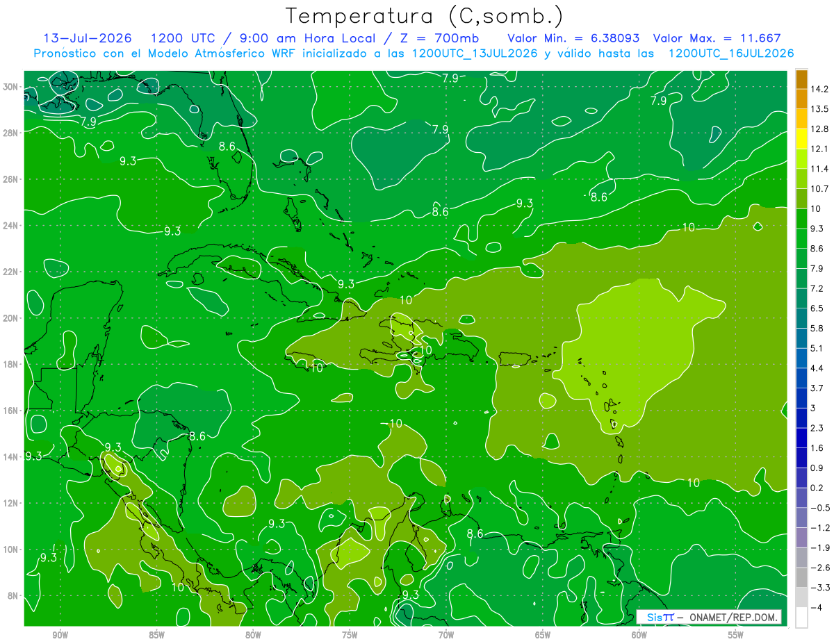Click the 12N latitude label
This screenshot has height=644, width=834.
pyautogui.click(x=10, y=503)
